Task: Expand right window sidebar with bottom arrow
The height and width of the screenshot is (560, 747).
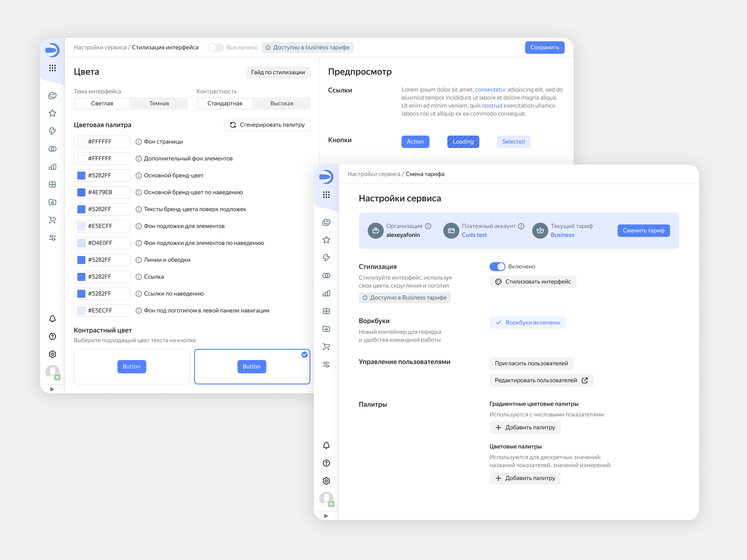Action: [x=326, y=516]
